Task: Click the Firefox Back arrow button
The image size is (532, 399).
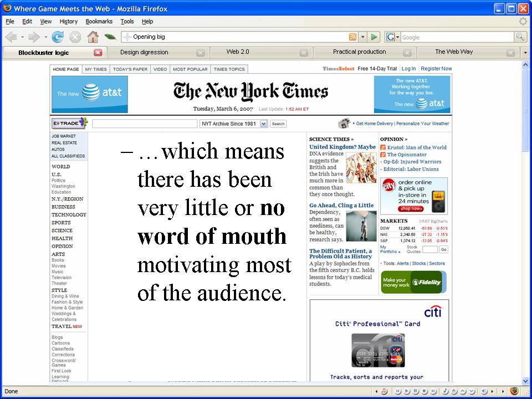Action: (11, 37)
